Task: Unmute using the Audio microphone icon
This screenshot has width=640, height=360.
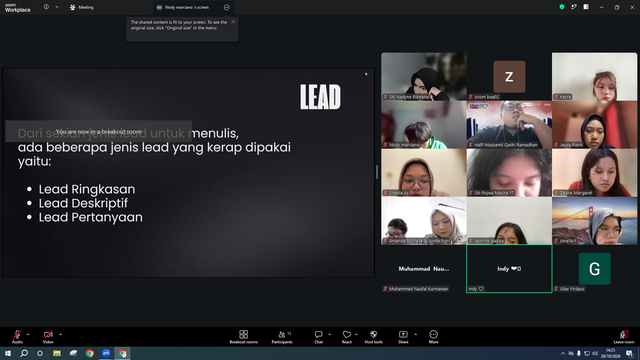Action: point(17,335)
